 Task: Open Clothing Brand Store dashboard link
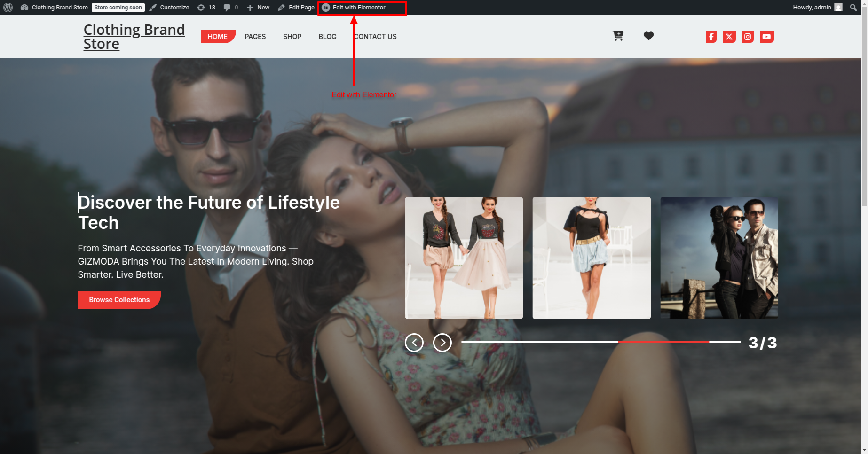[x=54, y=8]
